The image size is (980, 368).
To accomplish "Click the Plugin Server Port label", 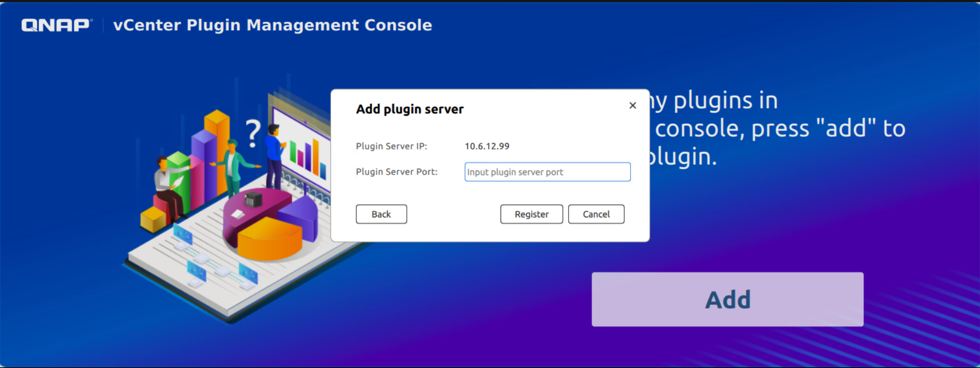I will tap(396, 172).
